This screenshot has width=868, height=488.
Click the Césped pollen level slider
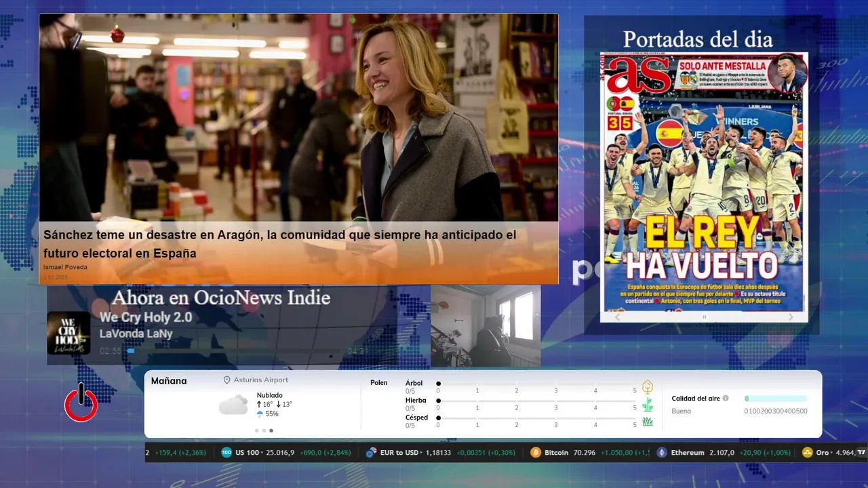point(536,418)
